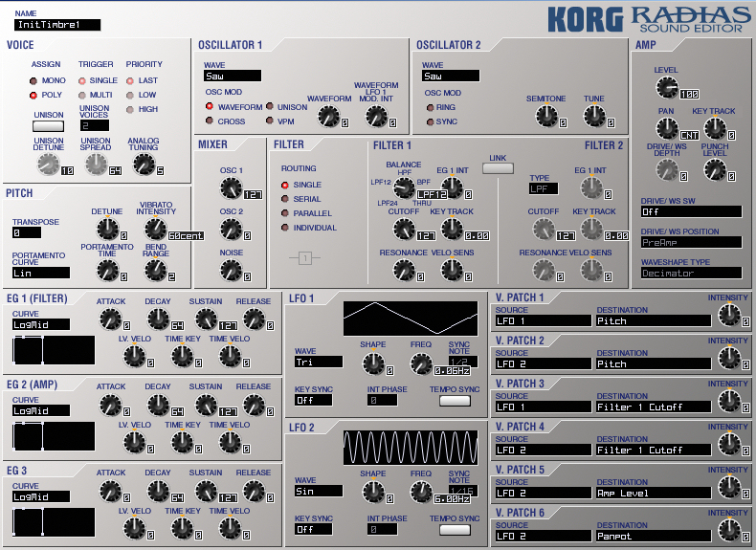Viewport: 756px width, 550px height.
Task: Open Oscillator 2 WAVE selector
Action: [x=451, y=76]
